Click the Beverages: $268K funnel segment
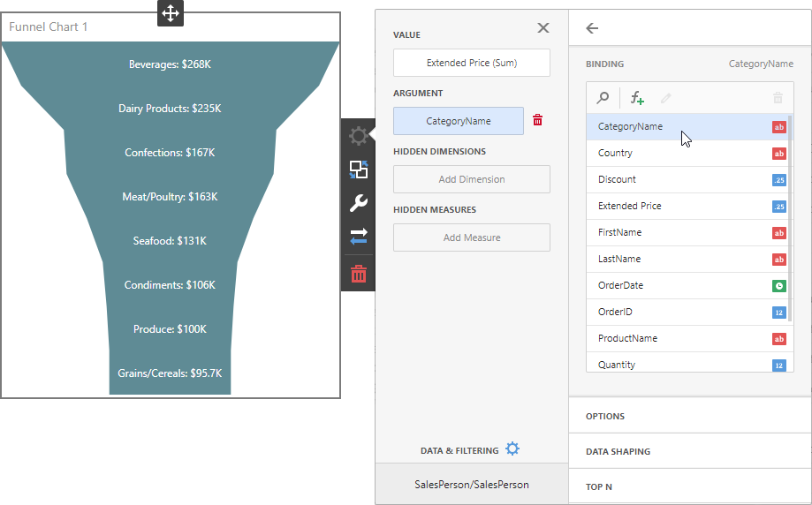Screen dimensions: 812x505 [x=170, y=64]
